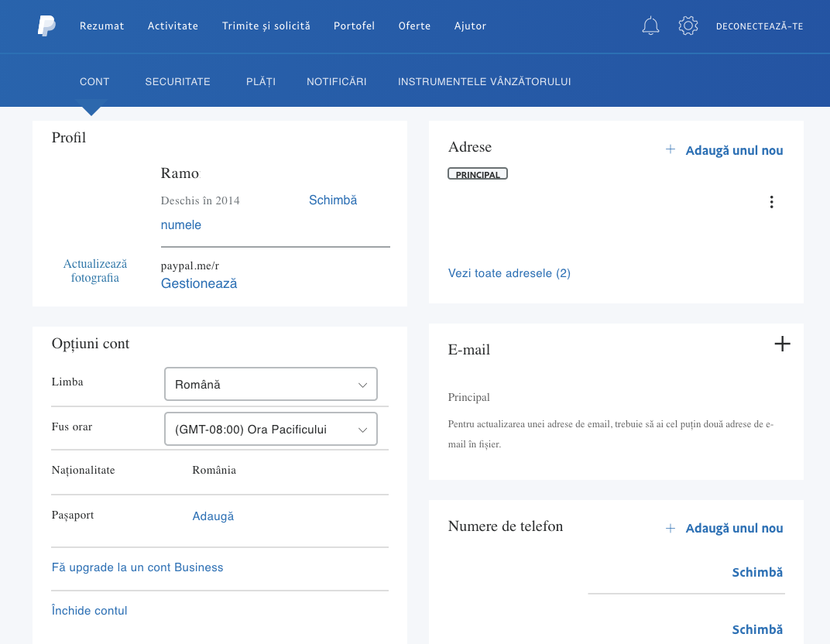Viewport: 830px width, 644px height.
Task: Click the PRINCIPAL badge in the Adrese section
Action: 478,173
